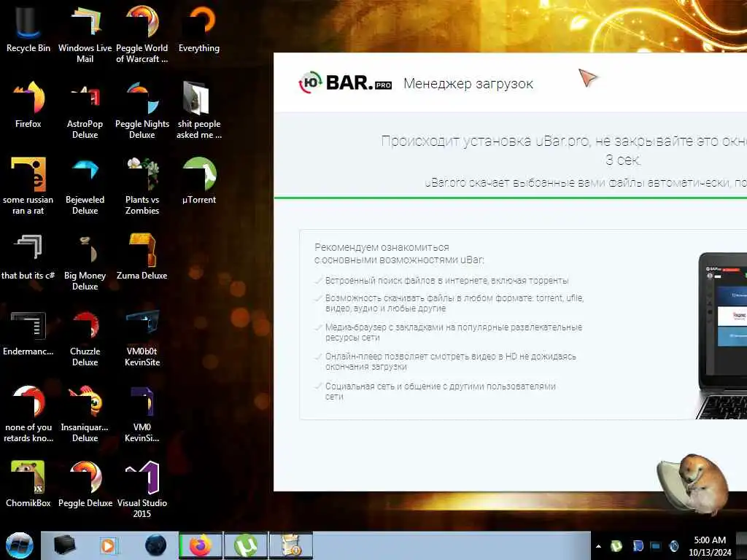
Task: Click the µTorrent system tray icon
Action: pyautogui.click(x=616, y=546)
